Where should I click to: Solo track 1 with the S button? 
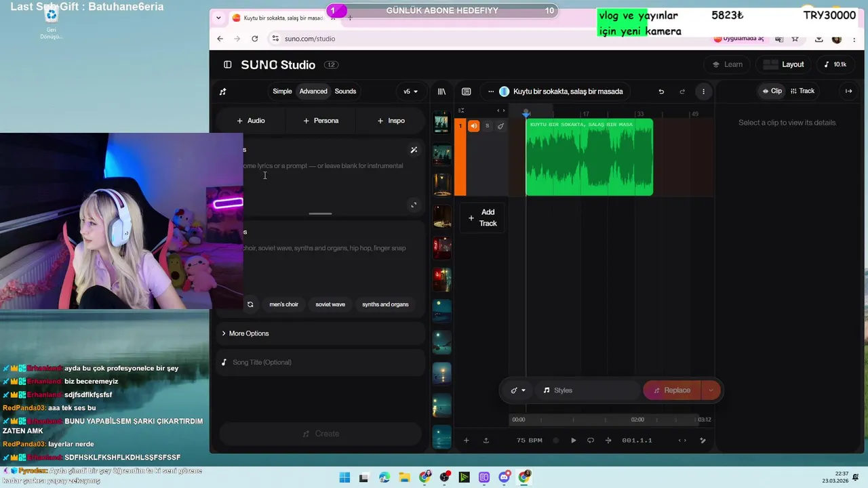[487, 126]
